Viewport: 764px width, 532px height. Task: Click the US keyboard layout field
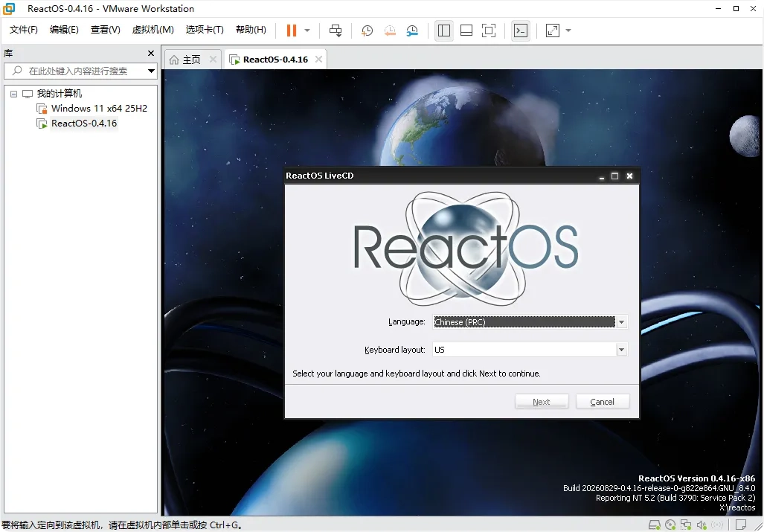point(524,350)
